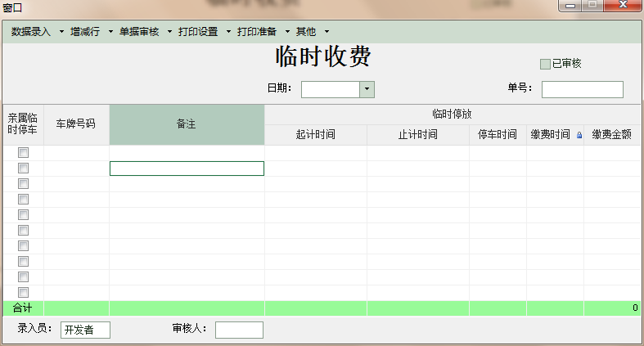This screenshot has width=644, height=346.
Task: Open the 增减行 menu
Action: (x=84, y=32)
